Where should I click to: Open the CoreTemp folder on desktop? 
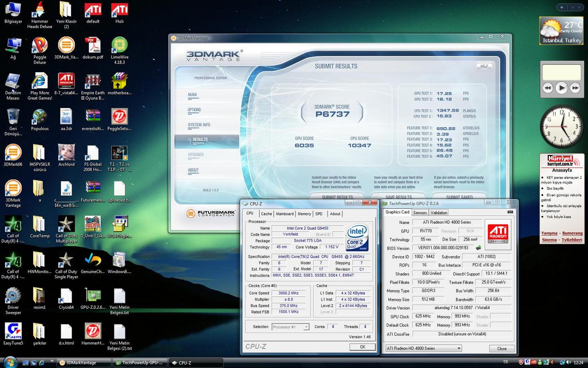(x=40, y=227)
